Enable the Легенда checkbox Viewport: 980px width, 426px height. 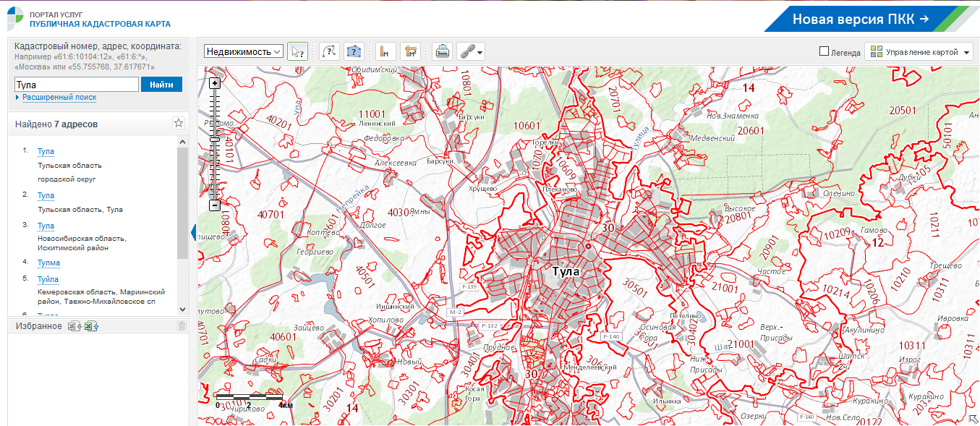point(824,52)
